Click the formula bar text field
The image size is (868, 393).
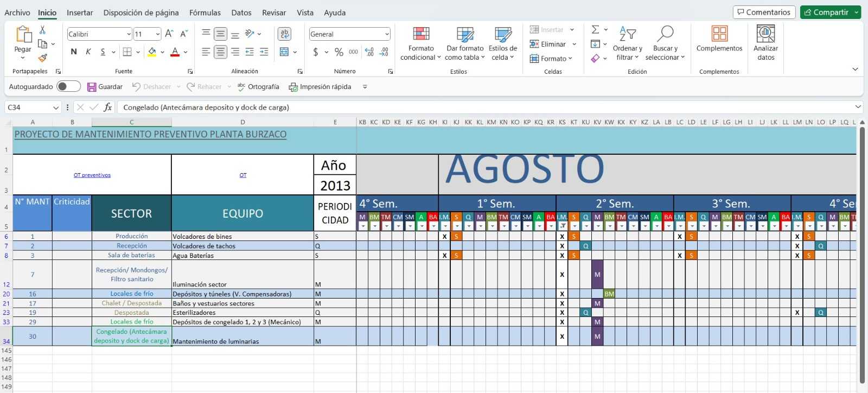(x=483, y=107)
